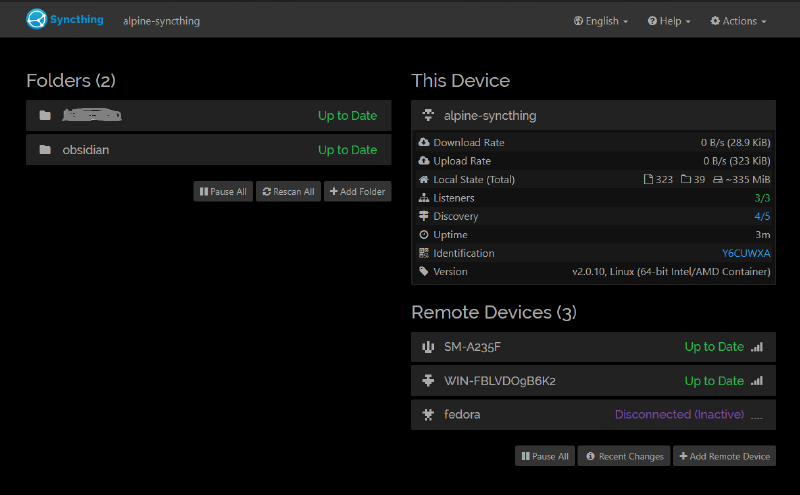Viewport: 800px width, 495px height.
Task: Click the obsidian folder icon
Action: [45, 150]
